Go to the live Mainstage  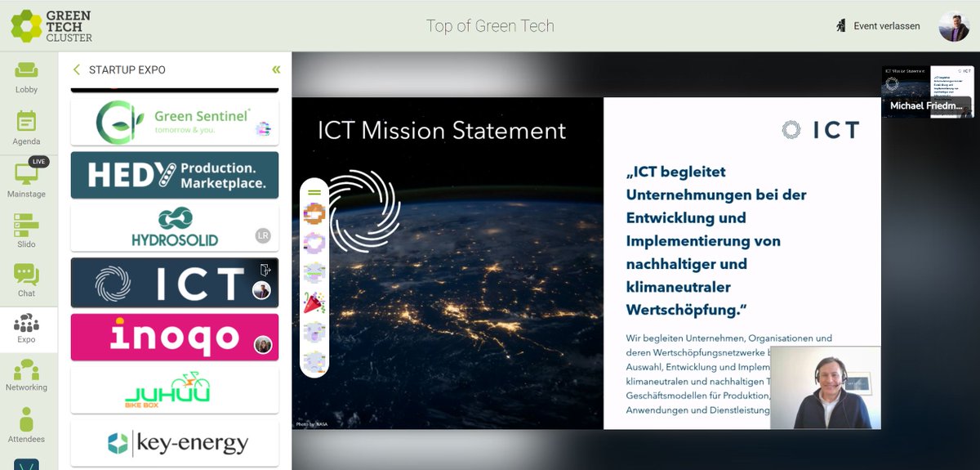(26, 179)
